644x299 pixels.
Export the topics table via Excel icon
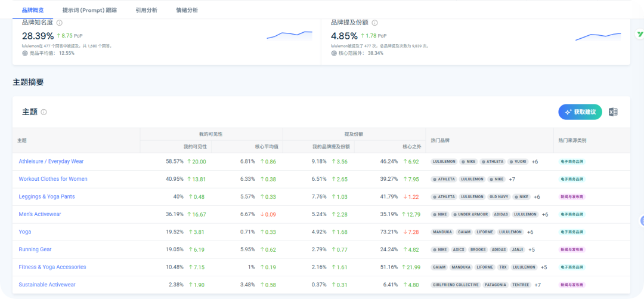click(613, 112)
